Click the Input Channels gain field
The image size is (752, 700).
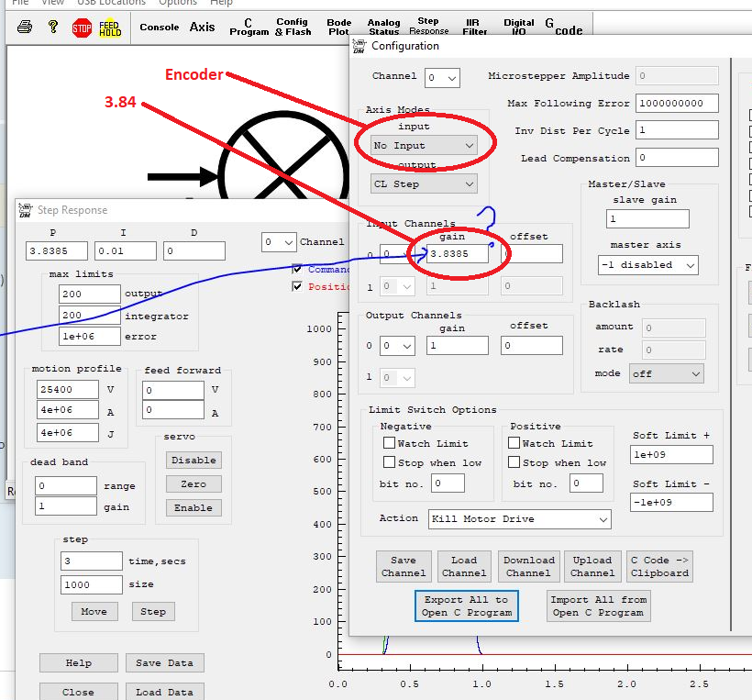(457, 253)
